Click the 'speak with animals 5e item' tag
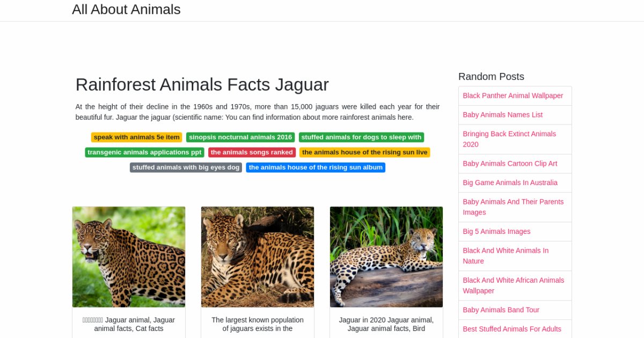Image resolution: width=644 pixels, height=338 pixels. pyautogui.click(x=136, y=137)
